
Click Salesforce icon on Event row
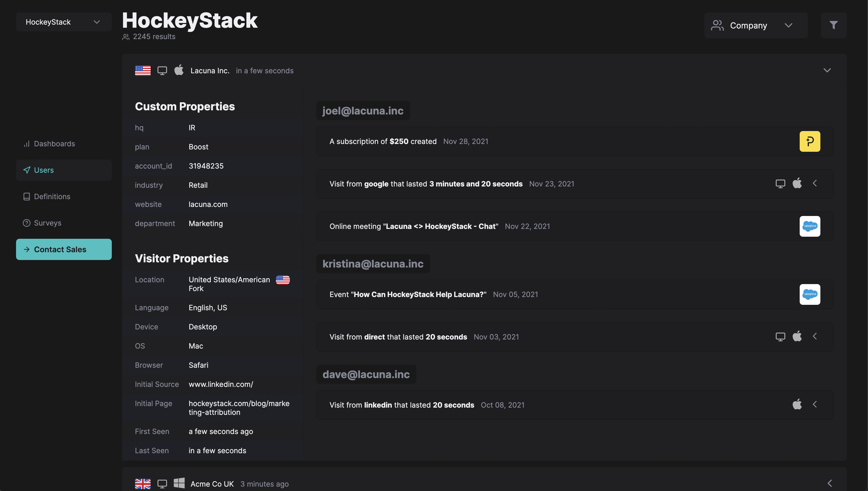tap(810, 294)
